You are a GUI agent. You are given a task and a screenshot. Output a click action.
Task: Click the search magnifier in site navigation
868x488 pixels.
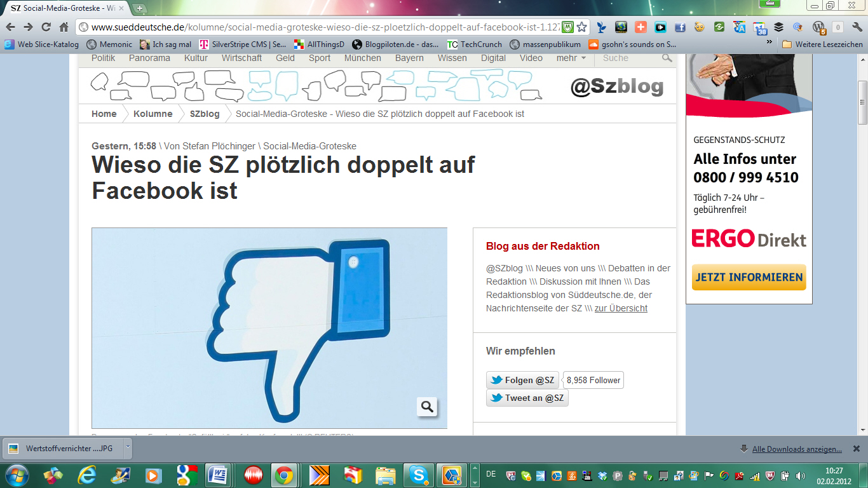[667, 58]
